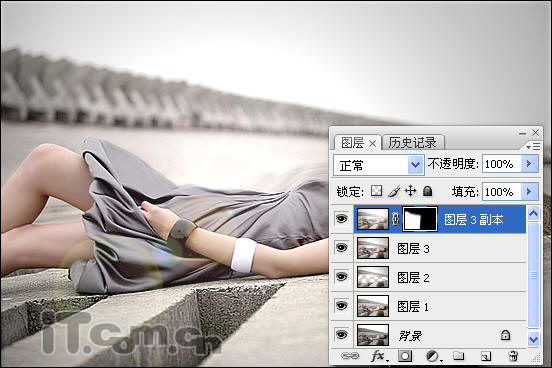Toggle eye icon for 图层 1
This screenshot has height=368, width=552.
pos(341,306)
